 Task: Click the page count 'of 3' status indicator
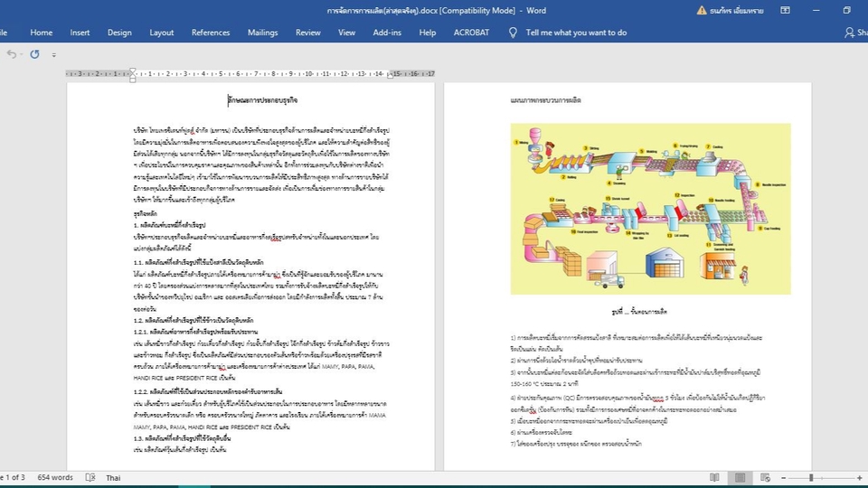coord(14,477)
